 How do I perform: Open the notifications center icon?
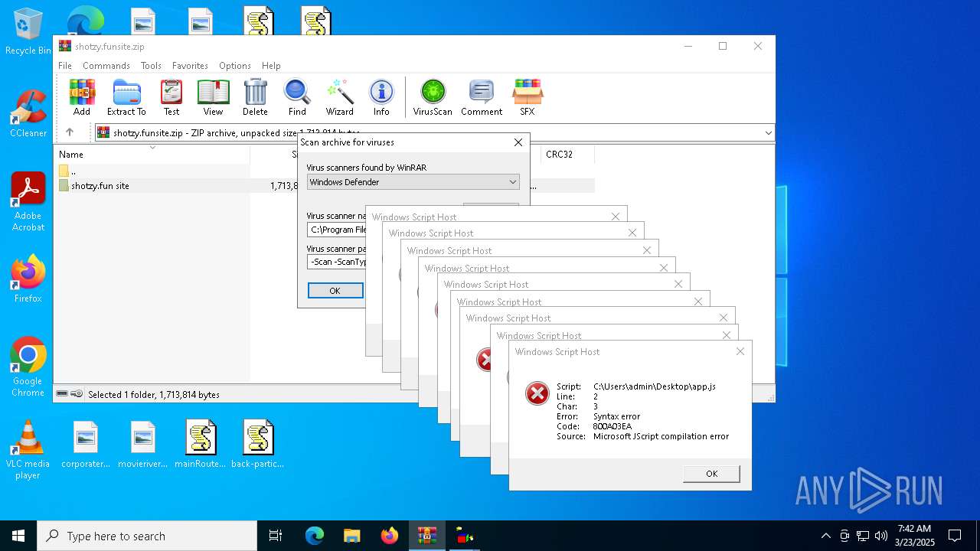tap(955, 536)
